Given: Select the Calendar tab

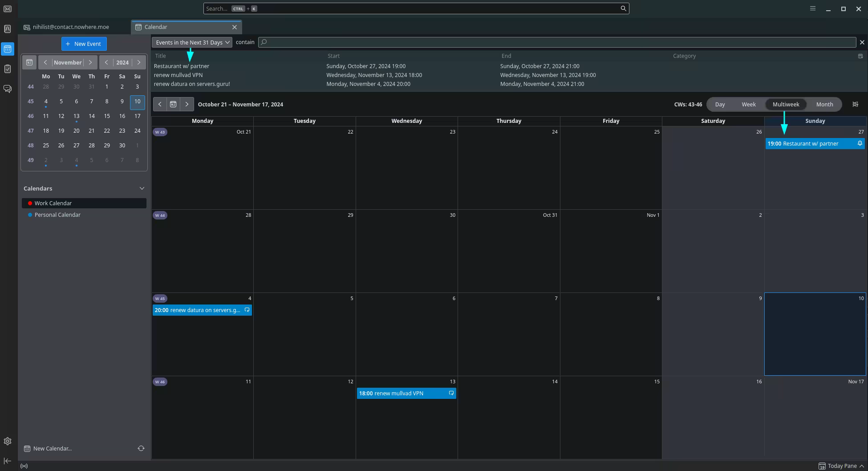Looking at the screenshot, I should 183,27.
